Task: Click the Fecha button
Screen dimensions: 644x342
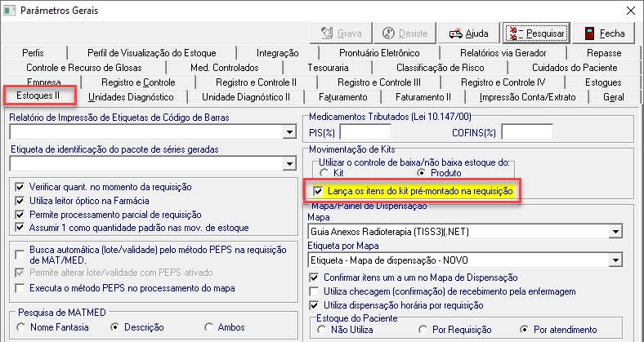Action: pyautogui.click(x=605, y=33)
